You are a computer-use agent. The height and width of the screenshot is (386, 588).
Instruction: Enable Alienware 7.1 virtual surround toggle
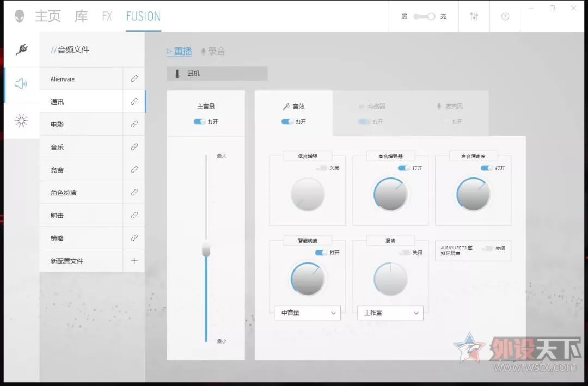487,248
